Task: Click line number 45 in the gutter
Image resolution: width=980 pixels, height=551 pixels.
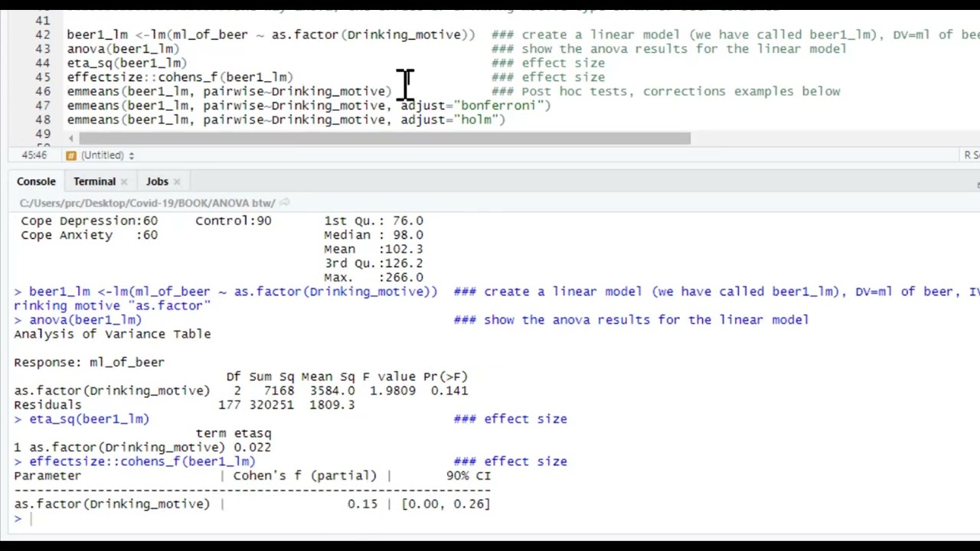Action: [x=43, y=77]
